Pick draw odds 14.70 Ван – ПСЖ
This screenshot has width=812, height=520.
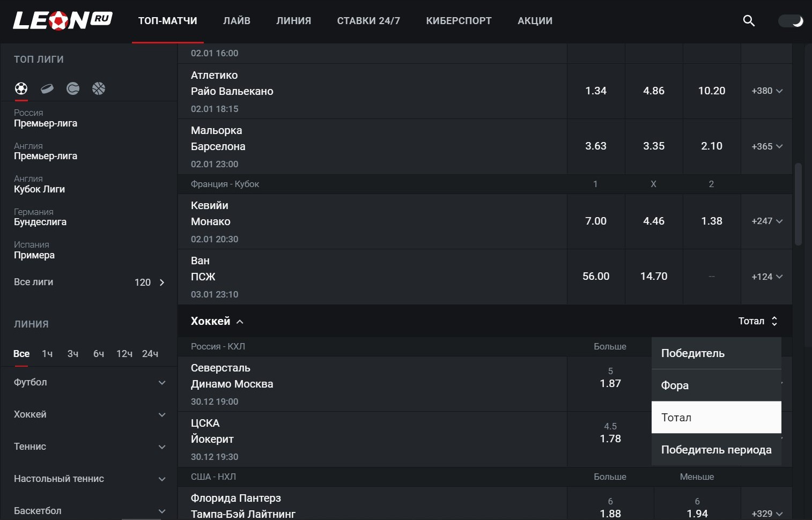654,277
